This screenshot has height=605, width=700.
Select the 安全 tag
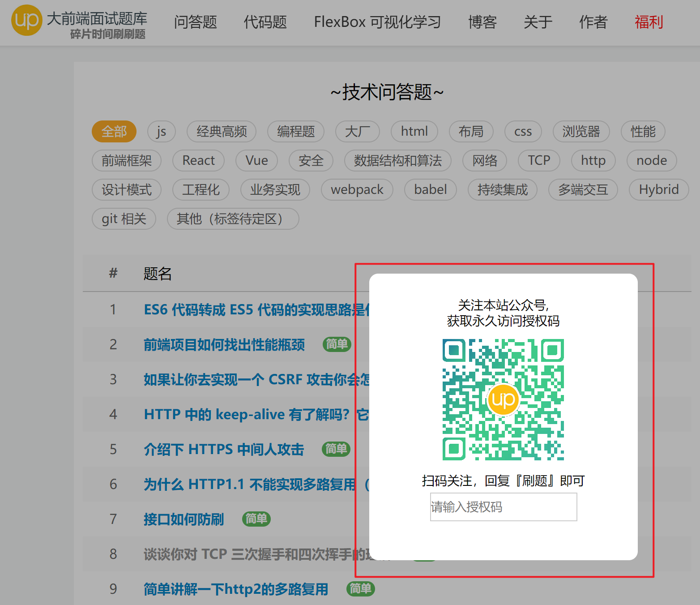(311, 160)
